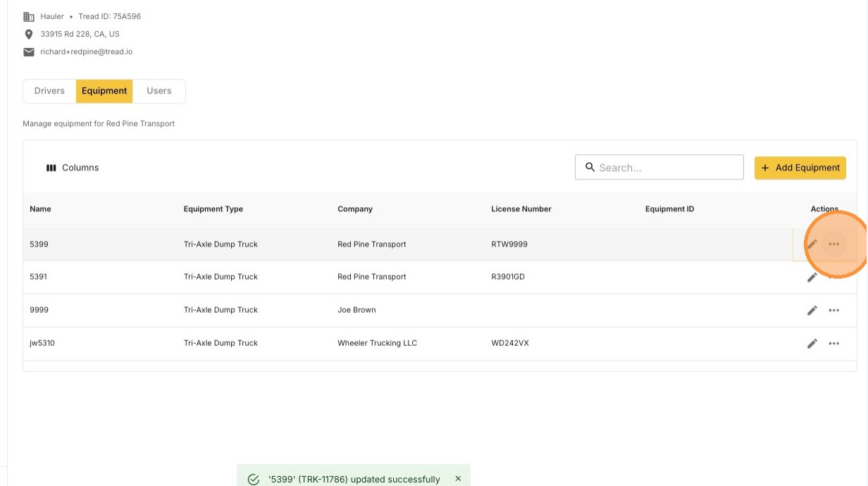Click the Tread ID: 75A596 text

click(x=110, y=16)
